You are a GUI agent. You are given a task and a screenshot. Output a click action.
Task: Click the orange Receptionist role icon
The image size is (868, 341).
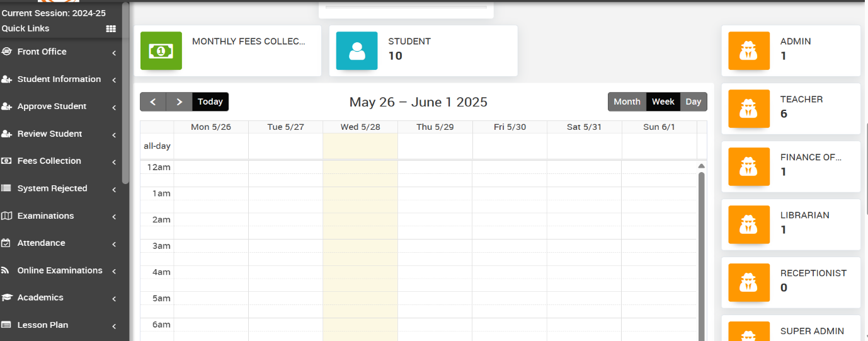point(749,283)
